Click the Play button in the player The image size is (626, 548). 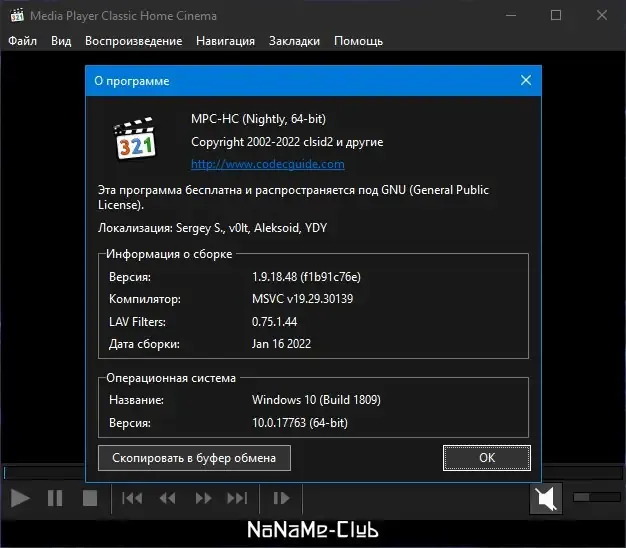pyautogui.click(x=20, y=498)
